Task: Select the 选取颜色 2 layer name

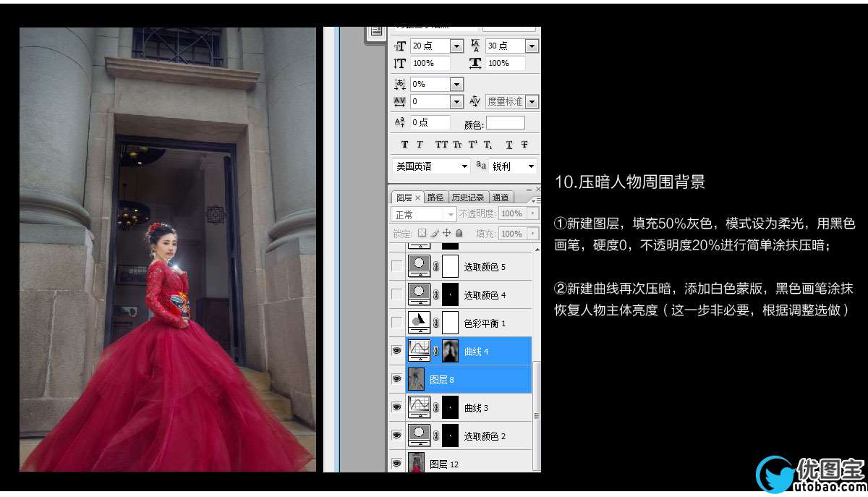Action: point(485,436)
